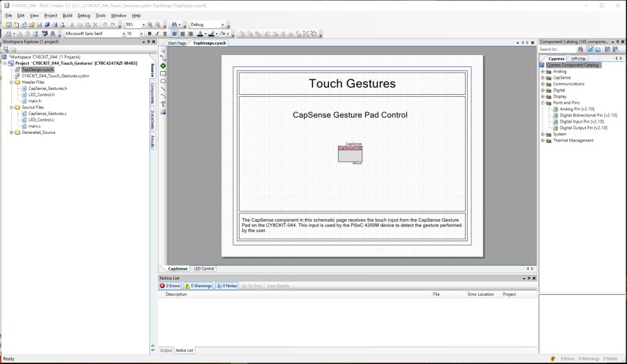
Task: Pick the green sheet connector tool
Action: pos(163,66)
